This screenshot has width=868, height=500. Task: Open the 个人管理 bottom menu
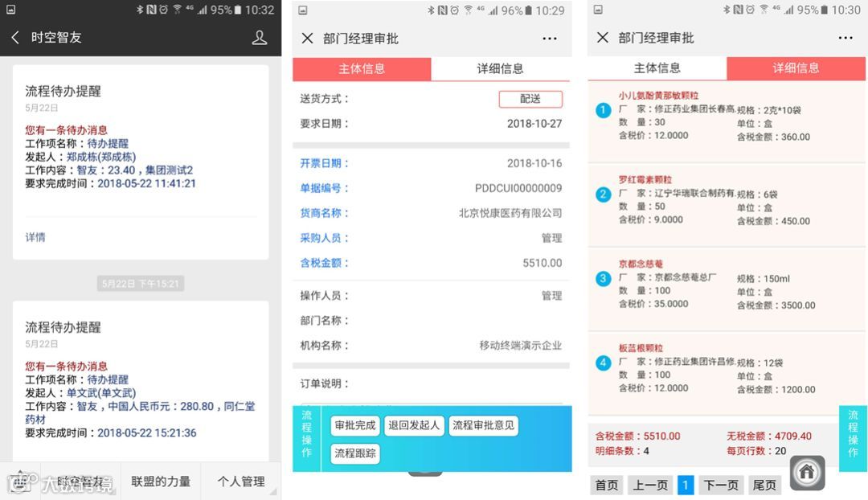[241, 482]
